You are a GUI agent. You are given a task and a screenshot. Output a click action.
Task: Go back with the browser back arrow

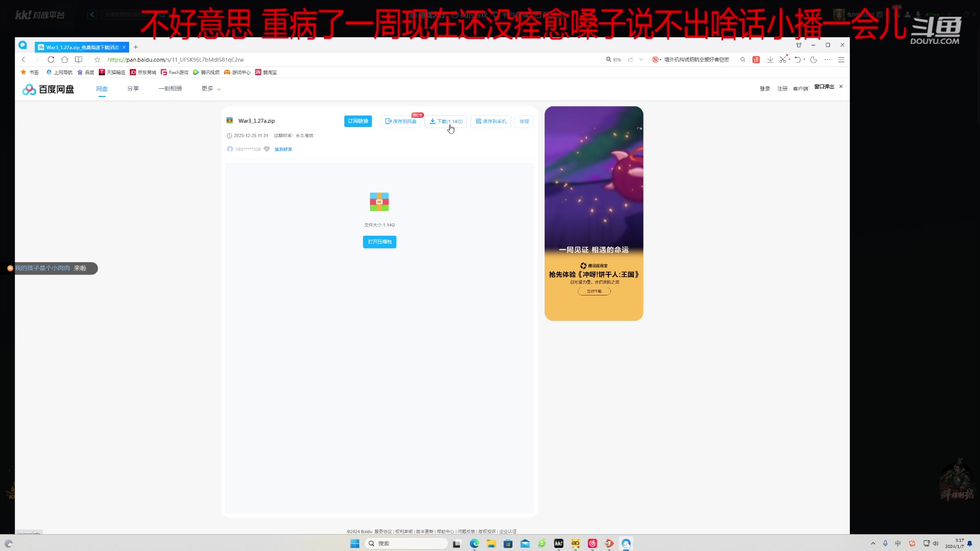point(23,60)
